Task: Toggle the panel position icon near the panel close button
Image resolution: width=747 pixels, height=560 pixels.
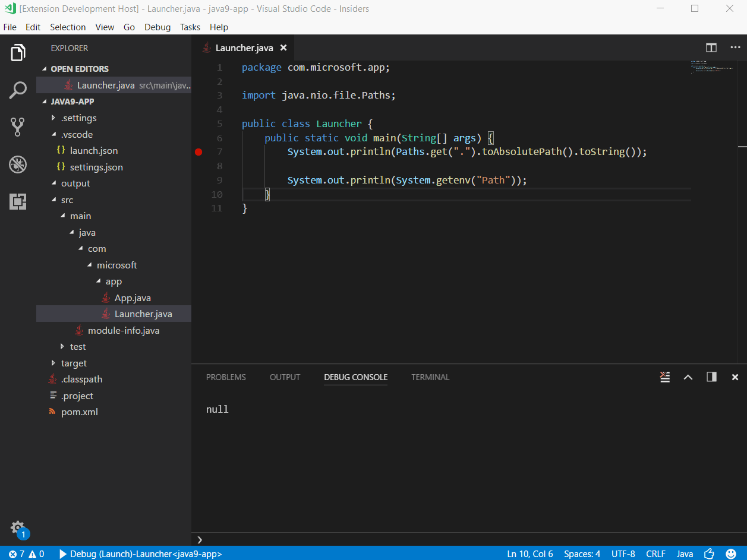Action: 711,377
